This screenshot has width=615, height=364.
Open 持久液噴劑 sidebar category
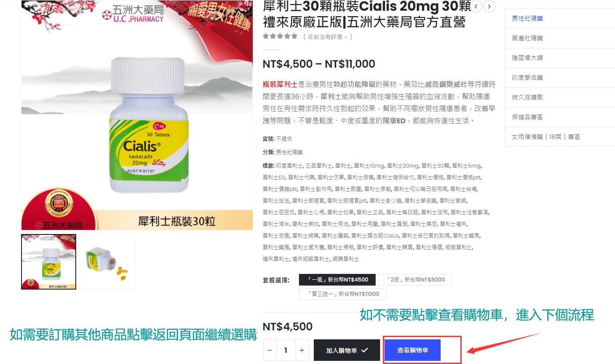pos(528,97)
